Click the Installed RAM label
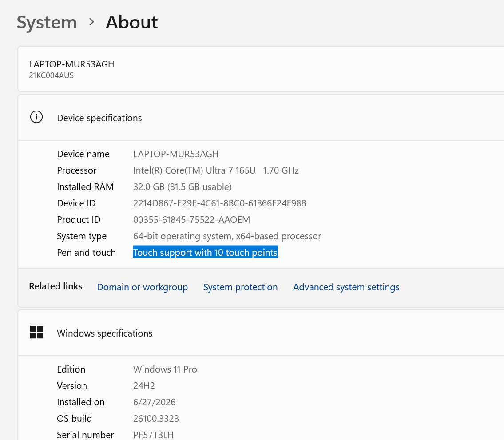This screenshot has width=504, height=440. point(85,187)
